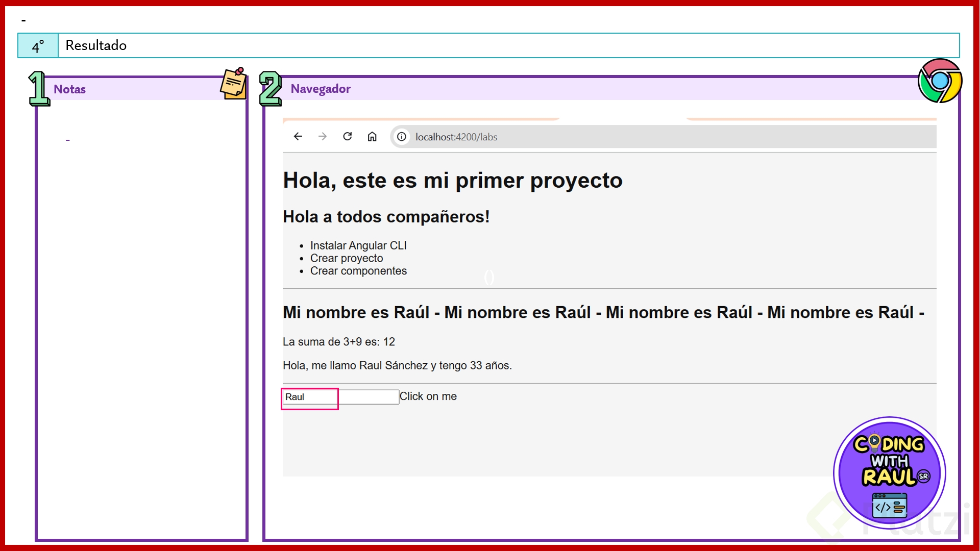980x551 pixels.
Task: Click the heading Hola a todos compañeros
Action: click(386, 217)
